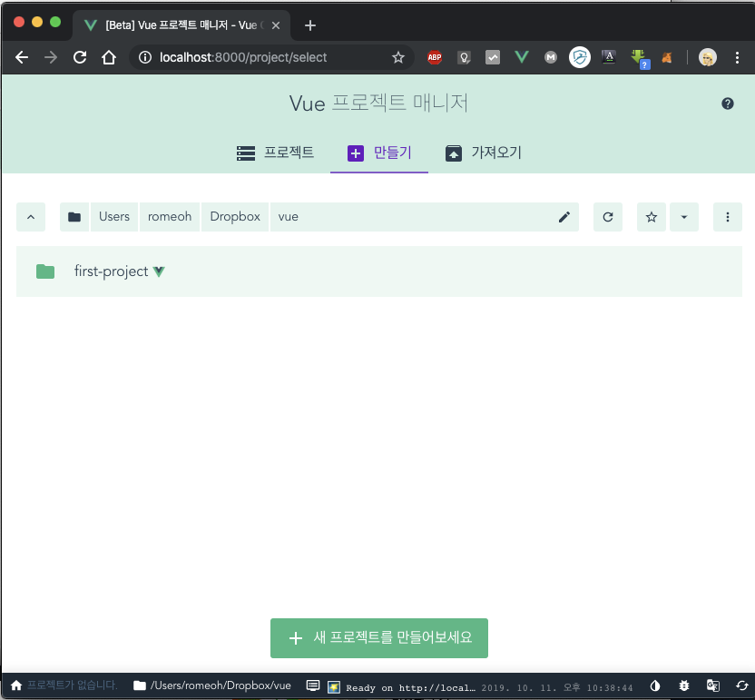Image resolution: width=755 pixels, height=700 pixels.
Task: Mark current folder as favorite with star
Action: [x=651, y=217]
